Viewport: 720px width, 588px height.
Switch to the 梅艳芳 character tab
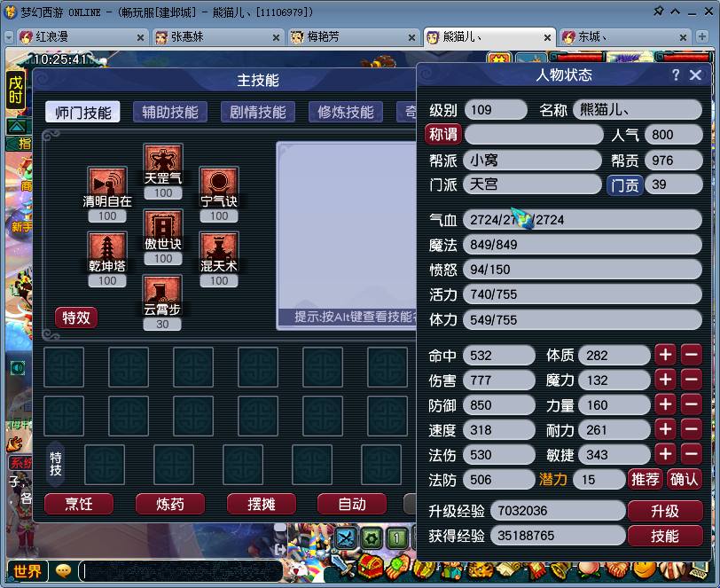point(353,37)
